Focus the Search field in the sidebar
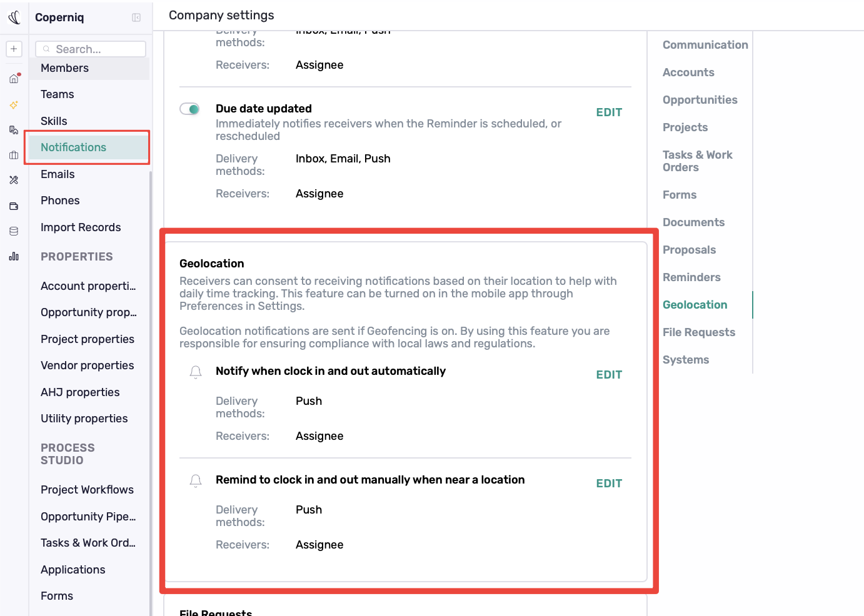 pos(91,49)
